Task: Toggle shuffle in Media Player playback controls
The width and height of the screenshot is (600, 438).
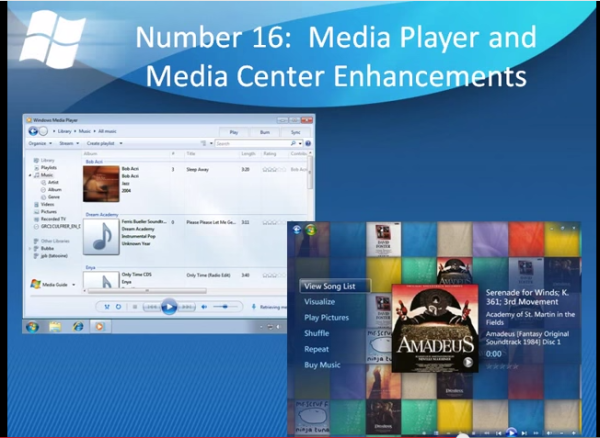Action: (x=107, y=307)
